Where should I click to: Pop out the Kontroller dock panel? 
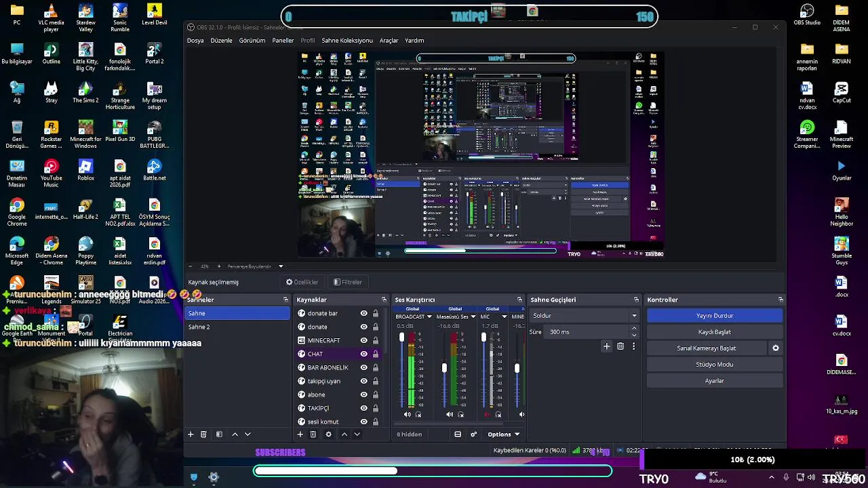coord(781,300)
